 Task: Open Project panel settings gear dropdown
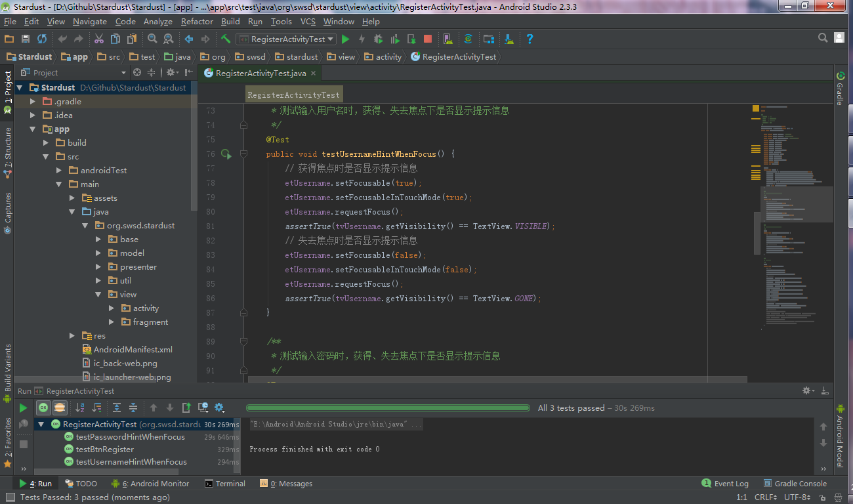(171, 72)
